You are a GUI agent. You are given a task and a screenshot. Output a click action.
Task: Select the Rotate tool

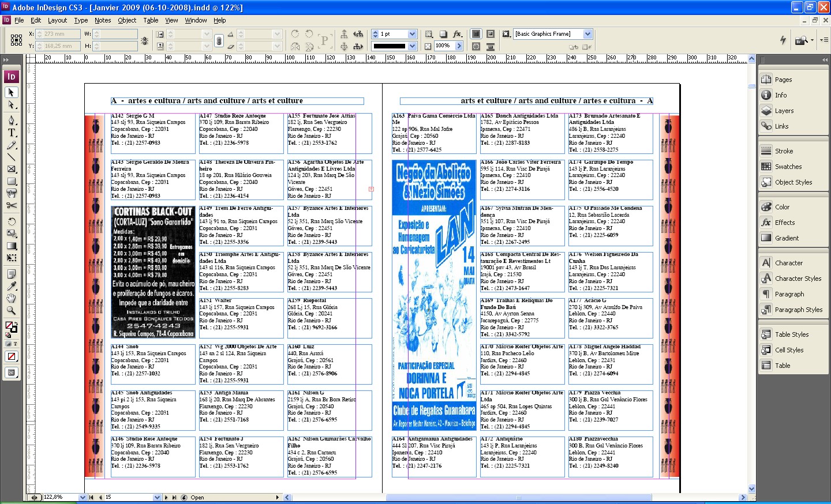coord(11,221)
